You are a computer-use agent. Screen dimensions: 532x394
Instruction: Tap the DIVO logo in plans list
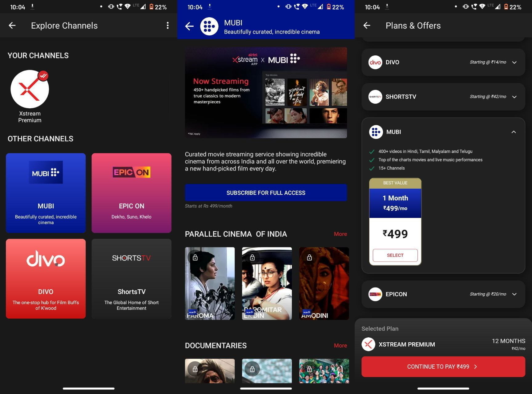[375, 62]
